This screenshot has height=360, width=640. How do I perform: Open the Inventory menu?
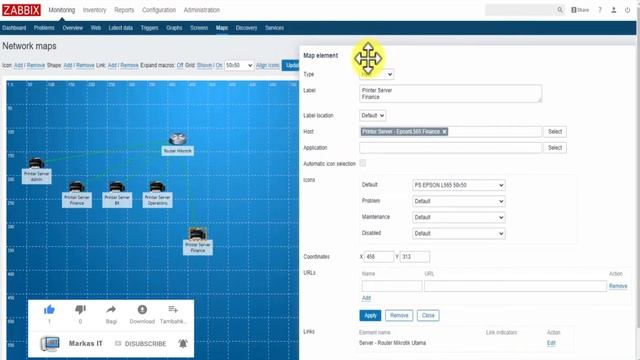94,10
